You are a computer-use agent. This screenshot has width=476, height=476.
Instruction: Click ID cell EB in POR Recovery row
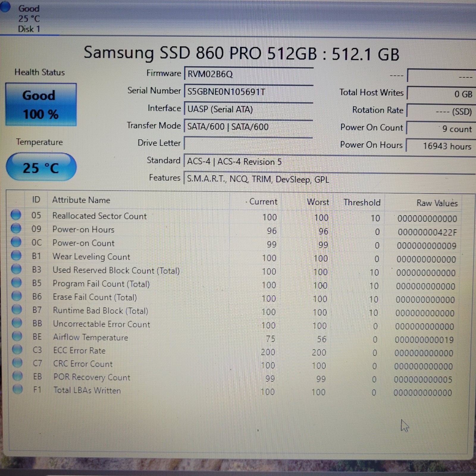[x=37, y=376]
